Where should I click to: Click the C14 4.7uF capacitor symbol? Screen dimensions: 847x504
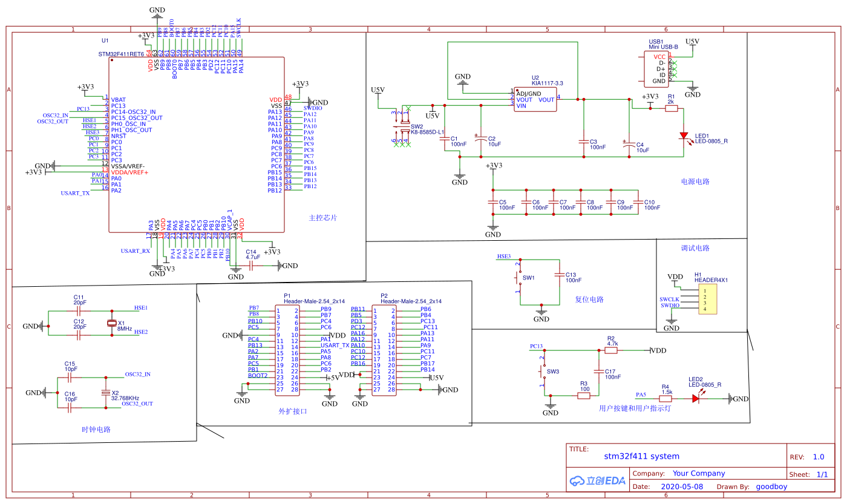click(x=252, y=265)
